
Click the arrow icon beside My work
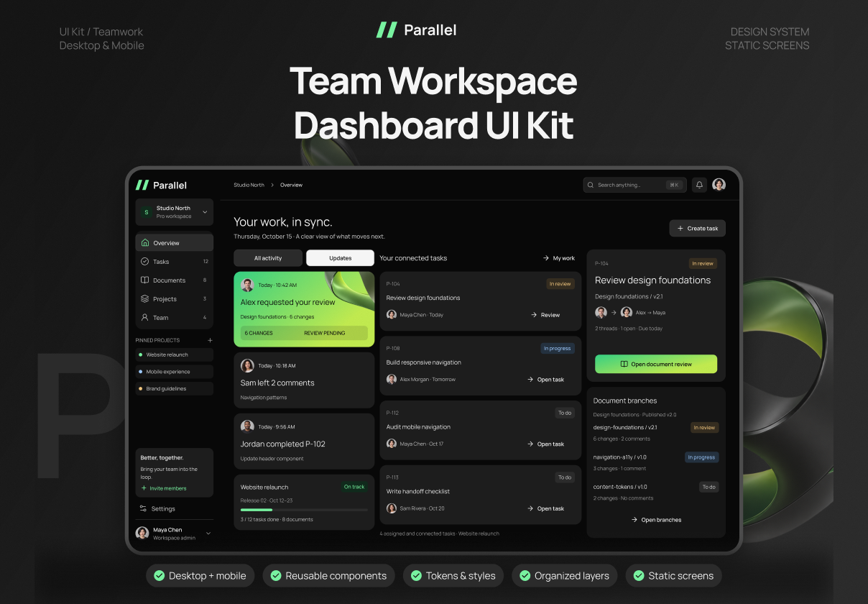[546, 258]
